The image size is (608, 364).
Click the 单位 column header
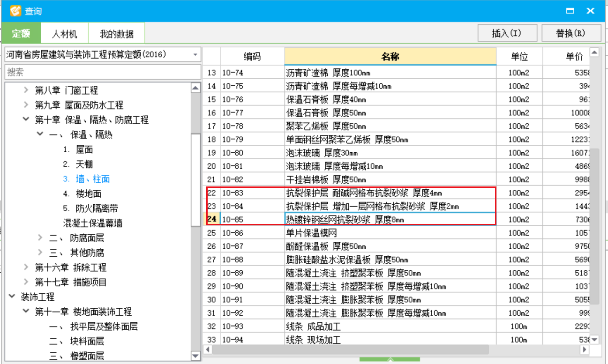(x=519, y=57)
